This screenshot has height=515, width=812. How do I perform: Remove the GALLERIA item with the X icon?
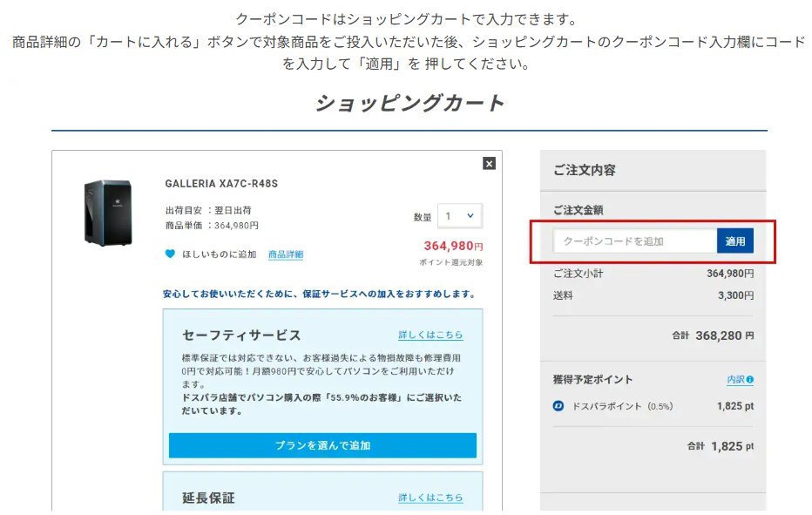(x=489, y=164)
